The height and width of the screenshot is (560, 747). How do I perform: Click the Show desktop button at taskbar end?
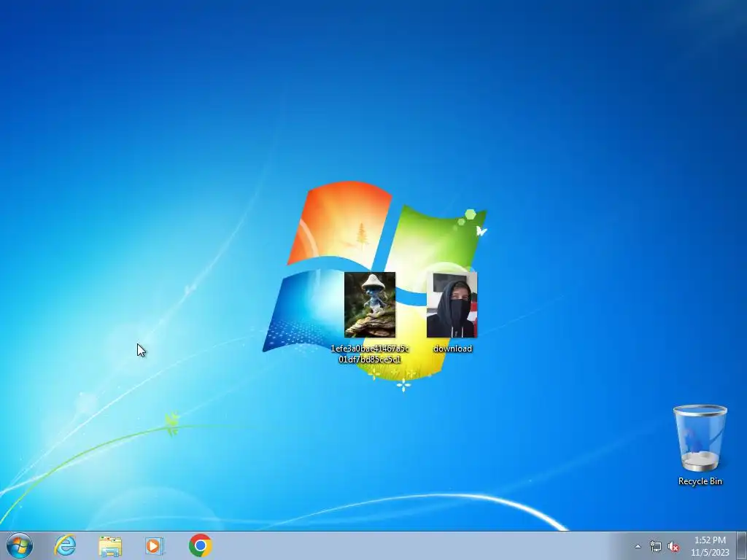741,545
